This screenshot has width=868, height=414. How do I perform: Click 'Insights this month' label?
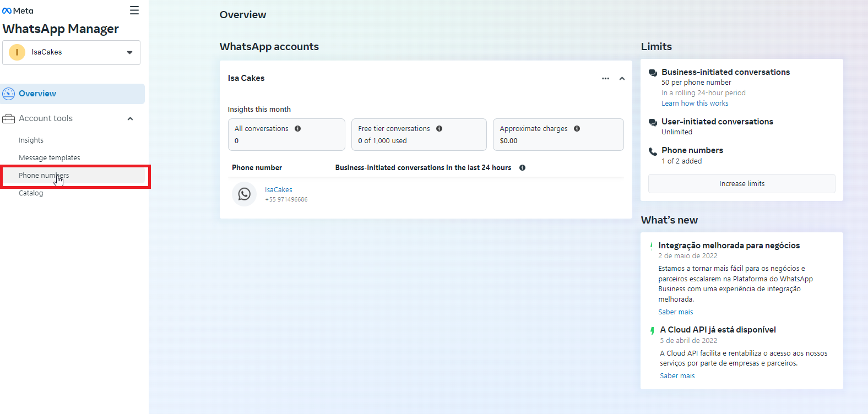click(259, 109)
